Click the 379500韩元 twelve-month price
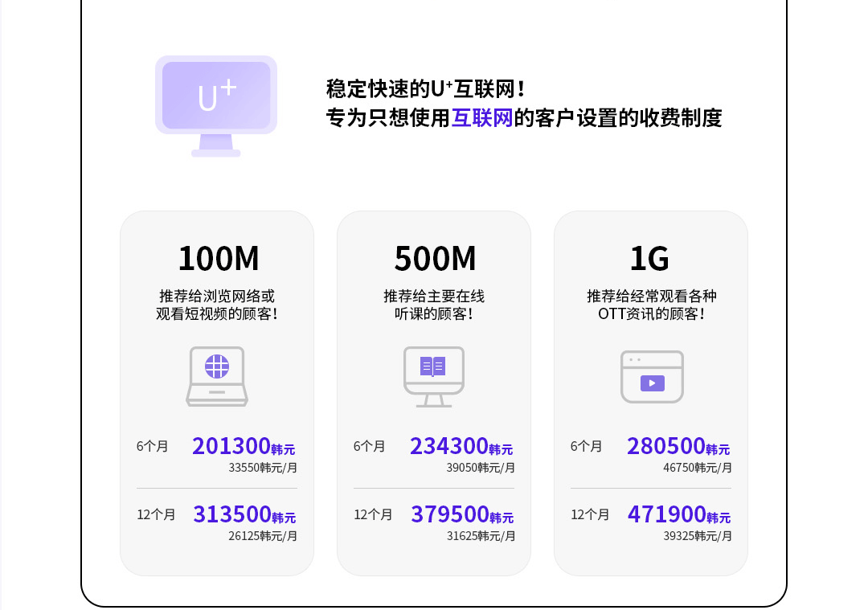868x610 pixels. 462,514
